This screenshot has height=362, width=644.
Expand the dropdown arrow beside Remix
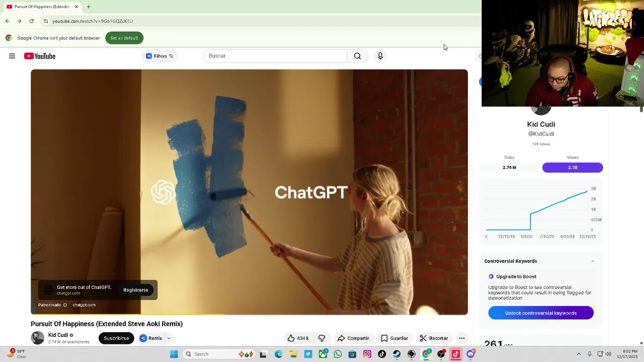coord(169,338)
